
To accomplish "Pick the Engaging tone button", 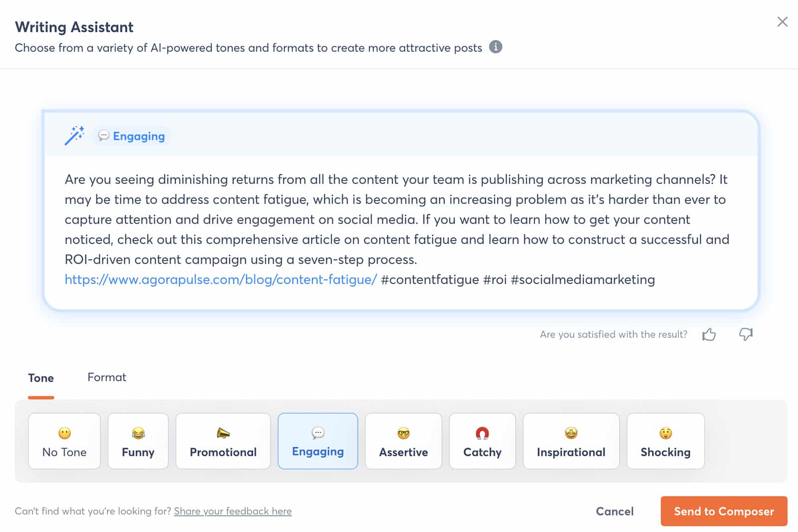I will (x=318, y=441).
